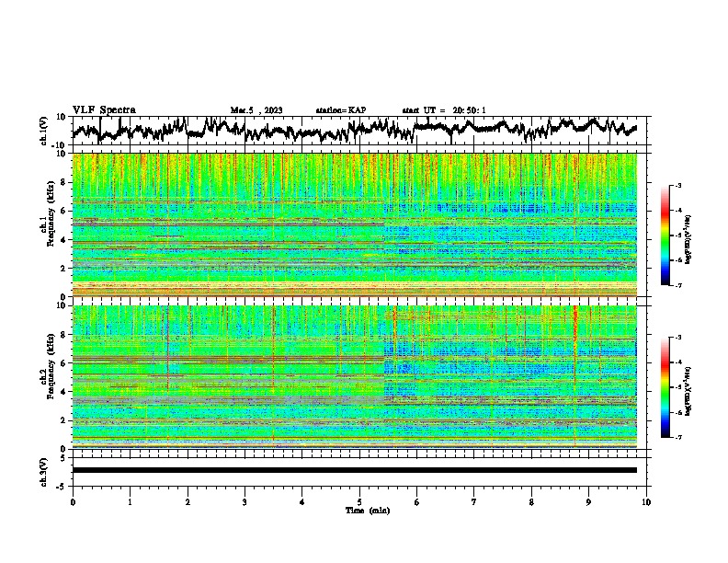728x563 pixels.
Task: Click the ch.1 spectrogram "8" kHz tick label
Action: pos(64,182)
